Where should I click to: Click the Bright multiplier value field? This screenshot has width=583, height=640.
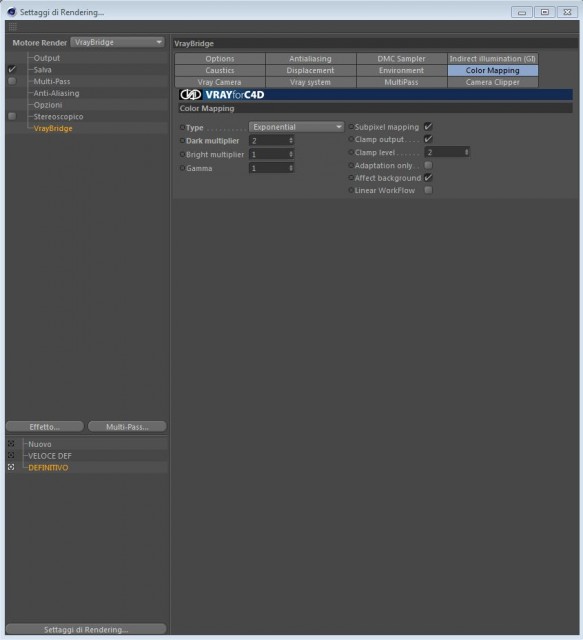[x=269, y=154]
